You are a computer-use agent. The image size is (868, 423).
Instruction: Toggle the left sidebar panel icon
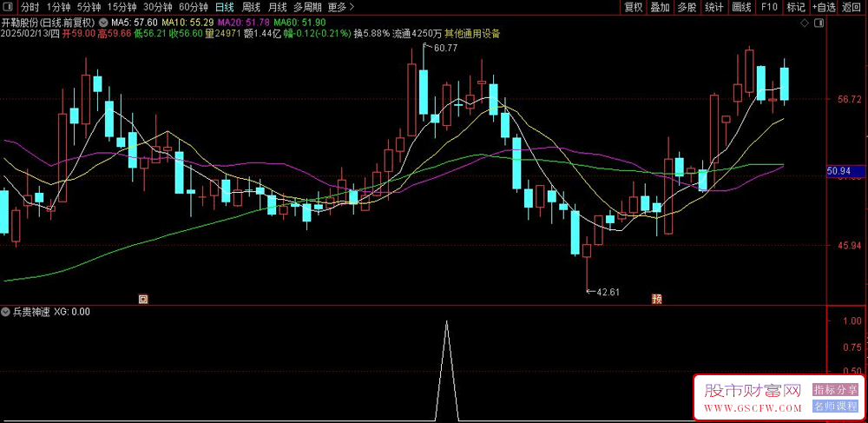pos(10,7)
